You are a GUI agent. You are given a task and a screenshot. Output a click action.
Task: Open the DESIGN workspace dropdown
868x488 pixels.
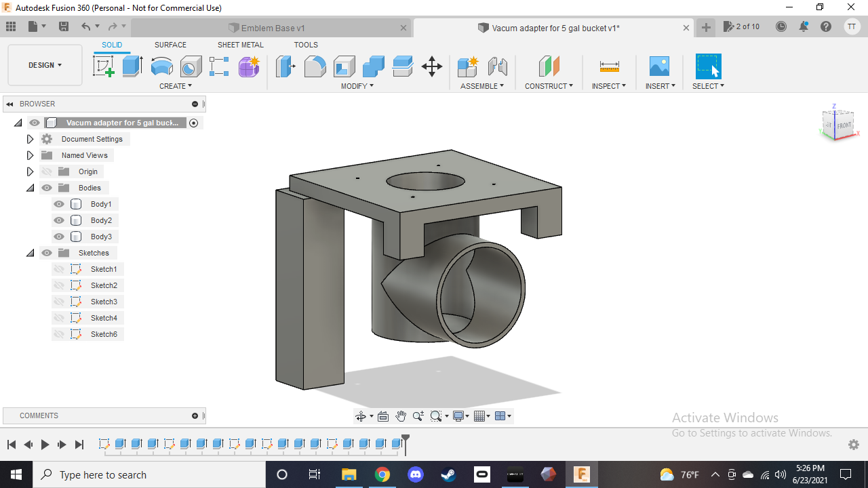click(45, 65)
